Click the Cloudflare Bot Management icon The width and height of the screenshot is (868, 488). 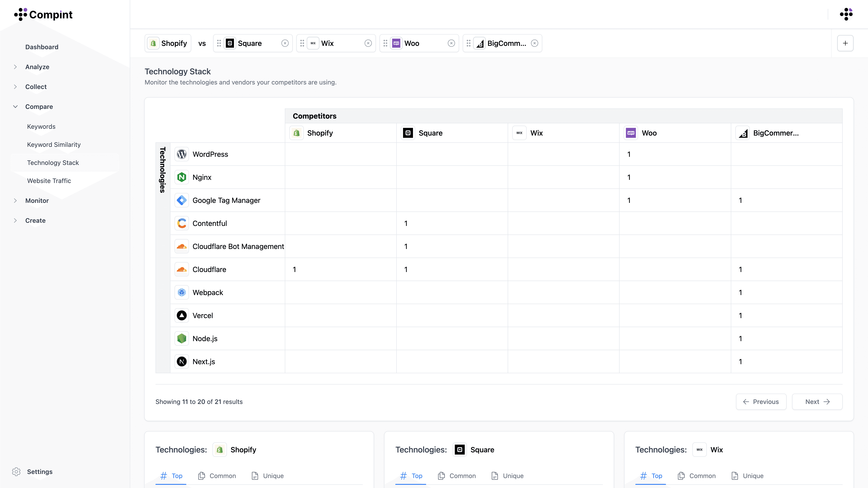[x=182, y=246]
